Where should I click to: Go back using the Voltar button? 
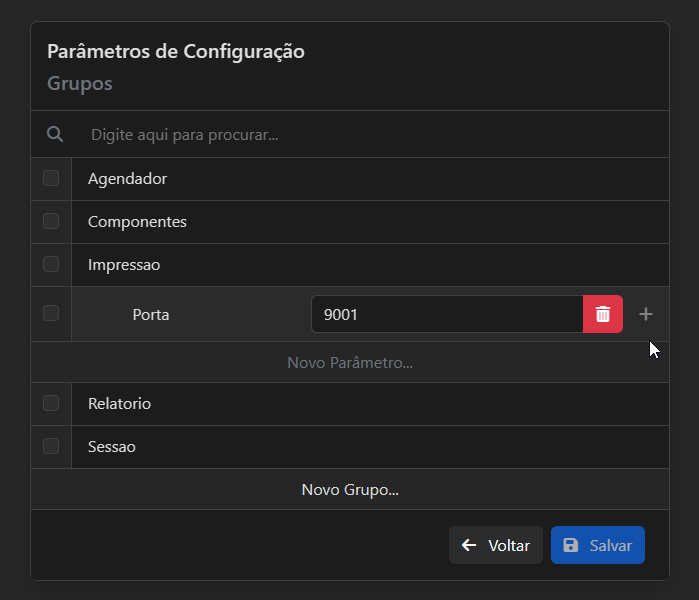coord(496,545)
